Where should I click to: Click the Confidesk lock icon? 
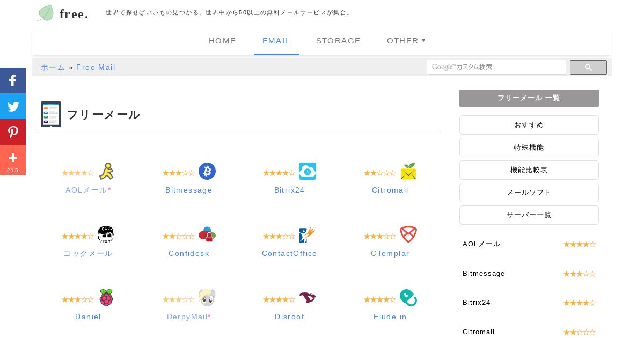coord(207,234)
